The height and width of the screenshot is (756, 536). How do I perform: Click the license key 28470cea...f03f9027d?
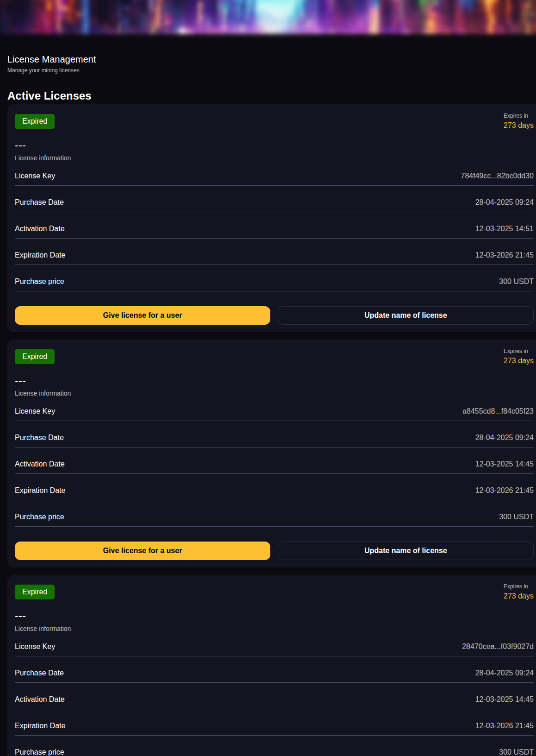pos(498,647)
